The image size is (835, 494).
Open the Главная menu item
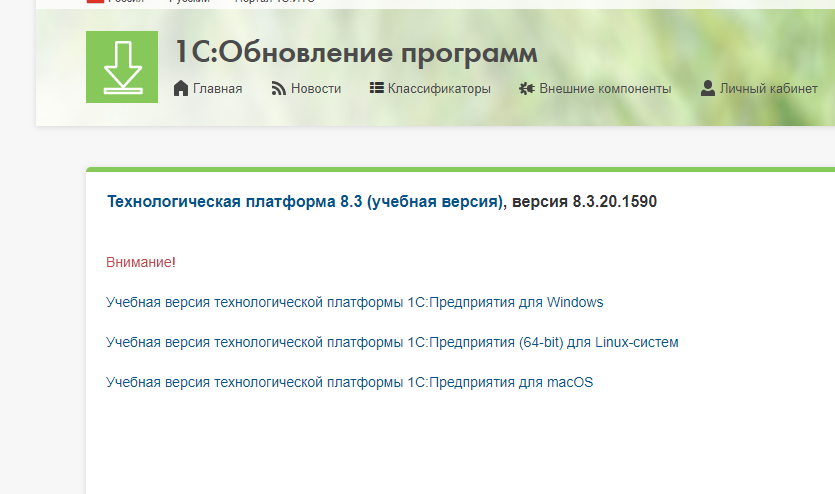click(217, 88)
